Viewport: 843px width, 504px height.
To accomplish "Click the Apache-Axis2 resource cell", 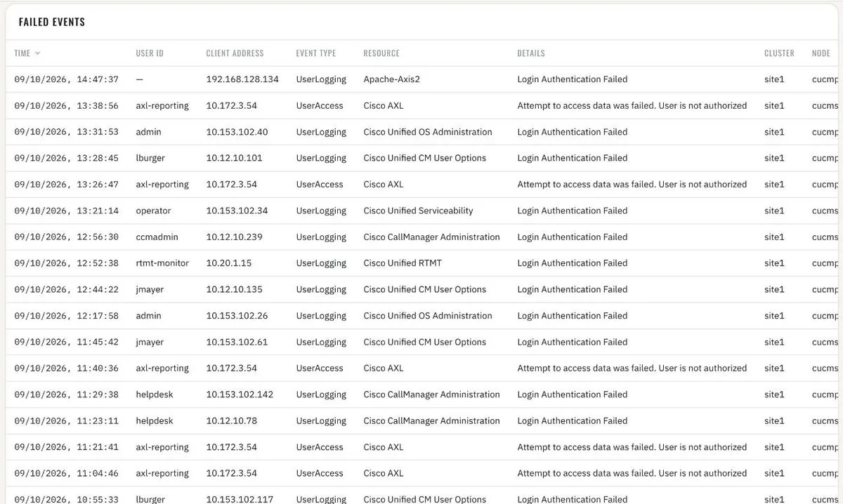I will pos(391,79).
